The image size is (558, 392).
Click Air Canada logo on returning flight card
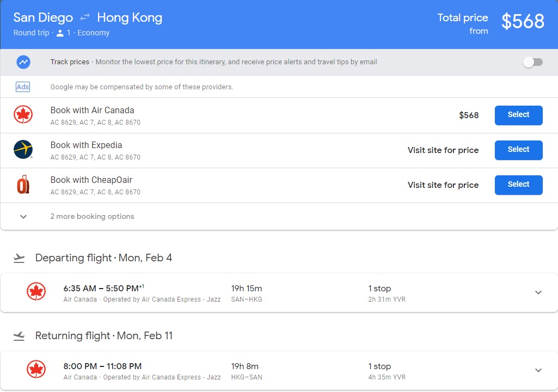click(36, 370)
